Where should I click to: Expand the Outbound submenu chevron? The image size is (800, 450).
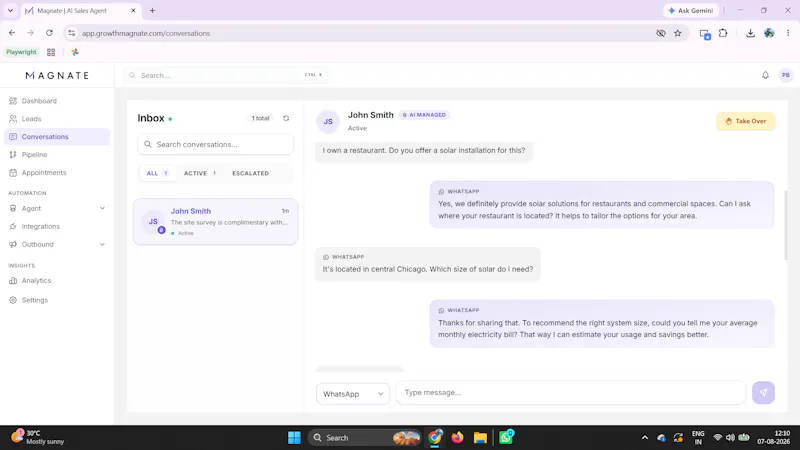(x=102, y=244)
